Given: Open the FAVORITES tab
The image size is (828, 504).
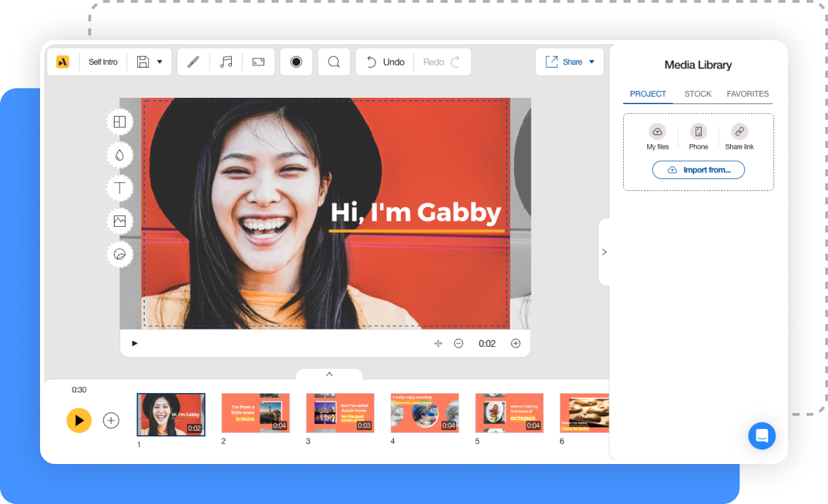Looking at the screenshot, I should 748,94.
